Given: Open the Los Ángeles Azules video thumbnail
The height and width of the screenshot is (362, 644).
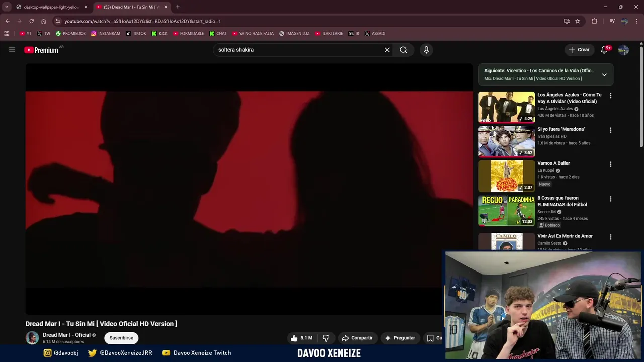Looking at the screenshot, I should (x=507, y=107).
